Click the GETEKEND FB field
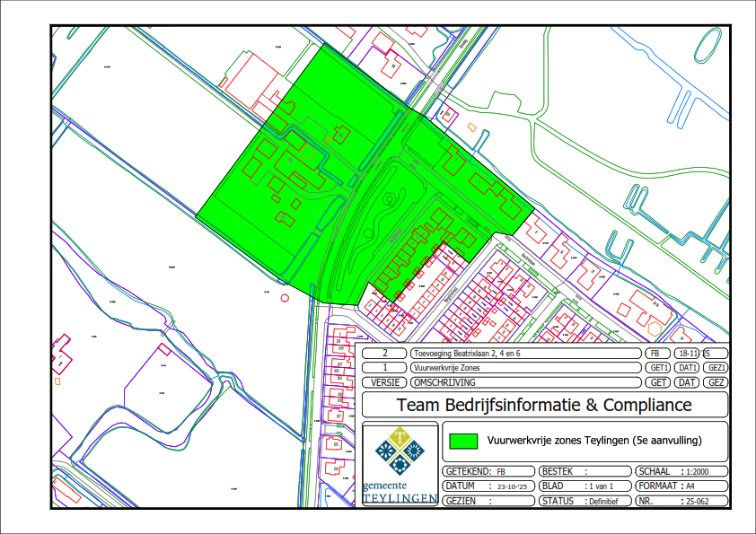This screenshot has width=756, height=534. tap(489, 471)
